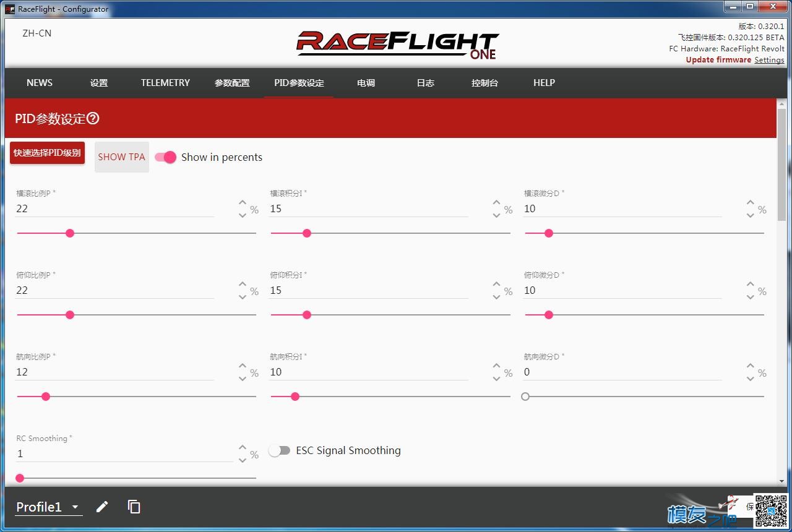Adjust the 航向微分D slider handle
Viewport: 792px width, 532px height.
click(525, 397)
